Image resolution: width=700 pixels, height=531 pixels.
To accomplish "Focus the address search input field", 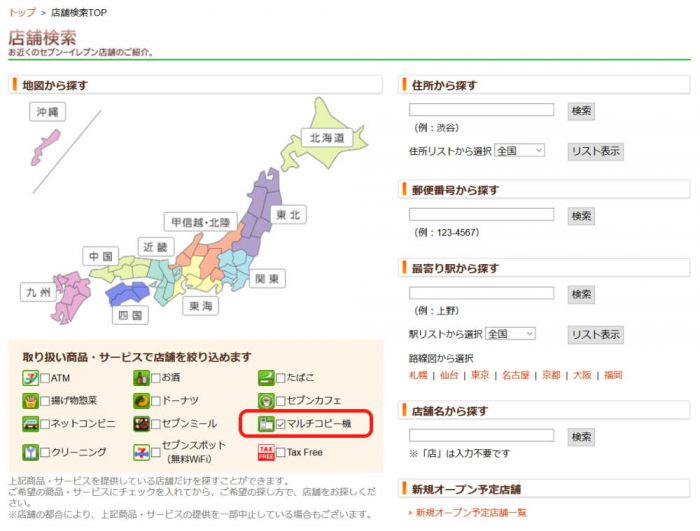I will pyautogui.click(x=482, y=110).
